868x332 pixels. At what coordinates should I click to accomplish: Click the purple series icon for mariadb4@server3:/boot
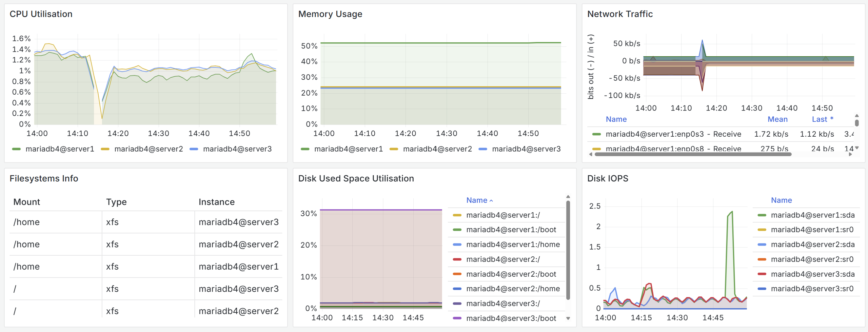(x=457, y=318)
